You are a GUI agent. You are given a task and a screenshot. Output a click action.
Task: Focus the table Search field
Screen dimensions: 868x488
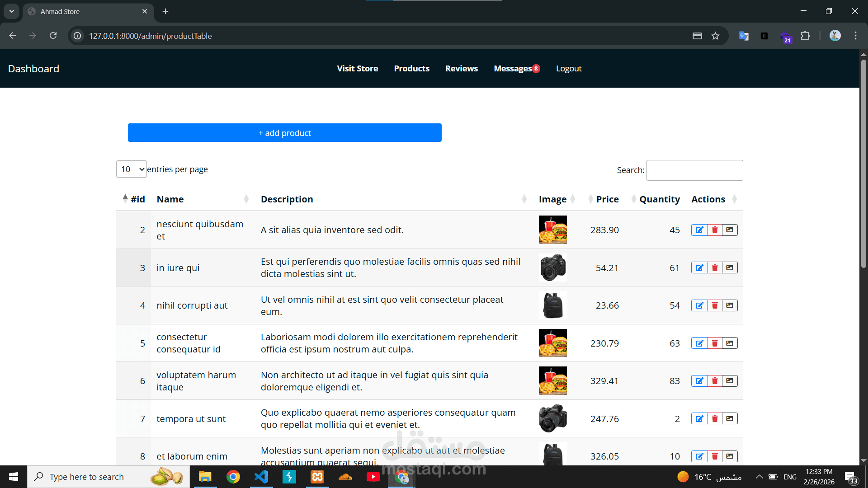(x=694, y=170)
